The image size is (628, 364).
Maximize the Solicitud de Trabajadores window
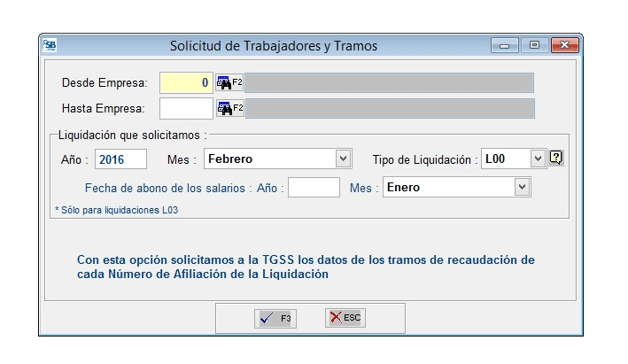(535, 45)
